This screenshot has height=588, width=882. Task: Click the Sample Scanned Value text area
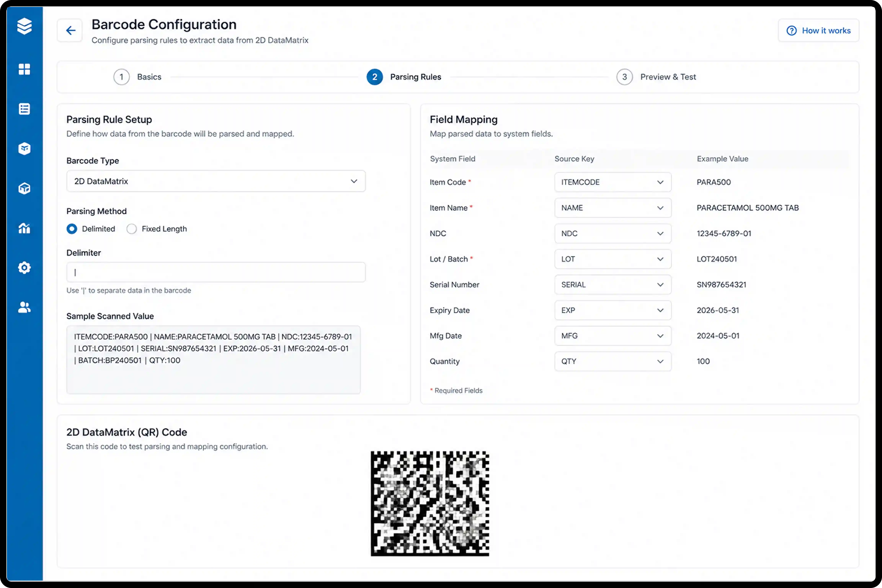point(213,360)
